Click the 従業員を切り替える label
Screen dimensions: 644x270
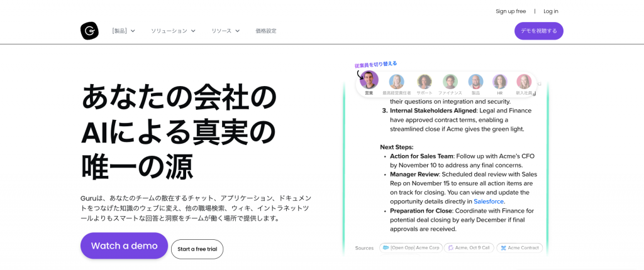pos(376,65)
